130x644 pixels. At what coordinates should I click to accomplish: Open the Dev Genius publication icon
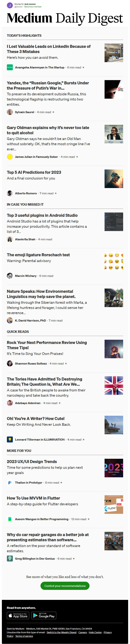pos(10,559)
